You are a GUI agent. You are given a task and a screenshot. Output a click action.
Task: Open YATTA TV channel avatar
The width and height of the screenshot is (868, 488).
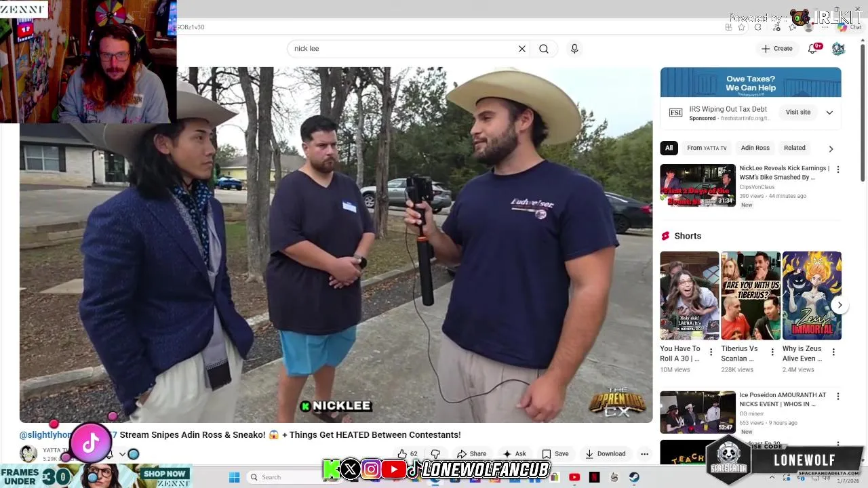click(x=28, y=454)
